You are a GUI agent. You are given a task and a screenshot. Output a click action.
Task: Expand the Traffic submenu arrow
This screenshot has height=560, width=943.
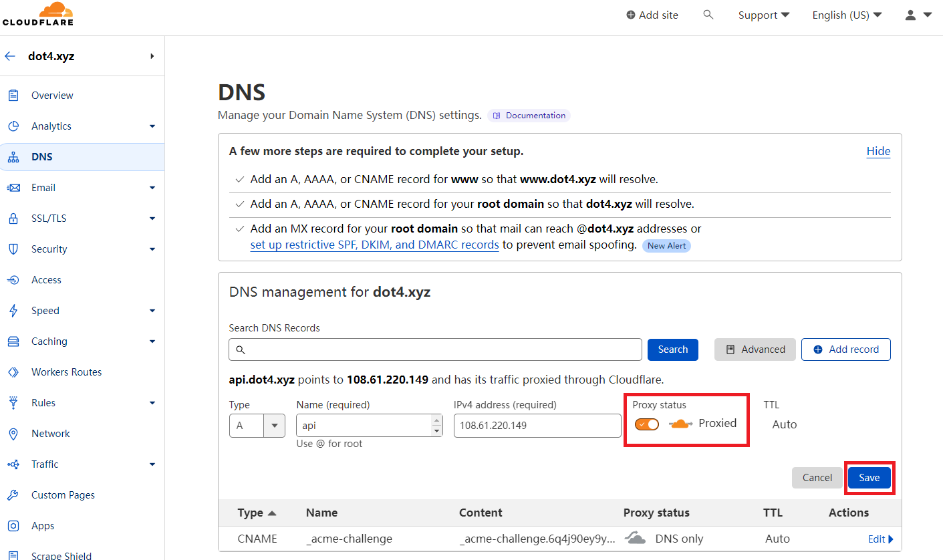152,464
